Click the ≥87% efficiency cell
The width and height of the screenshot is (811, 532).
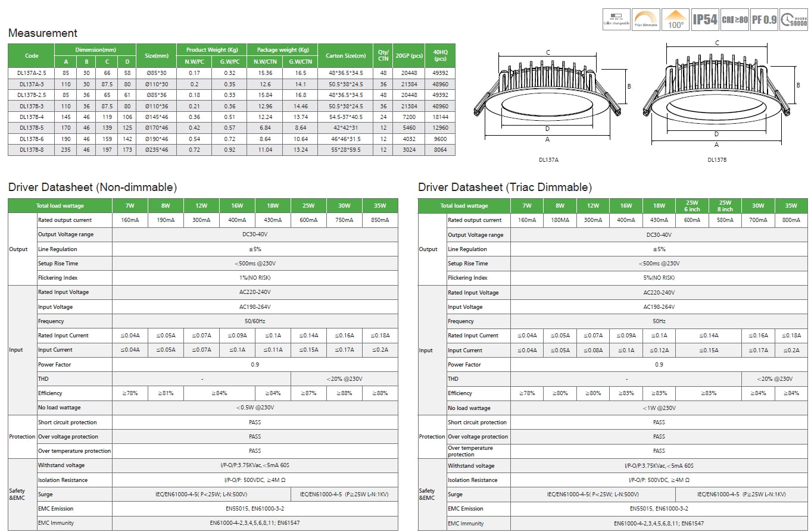click(x=308, y=393)
